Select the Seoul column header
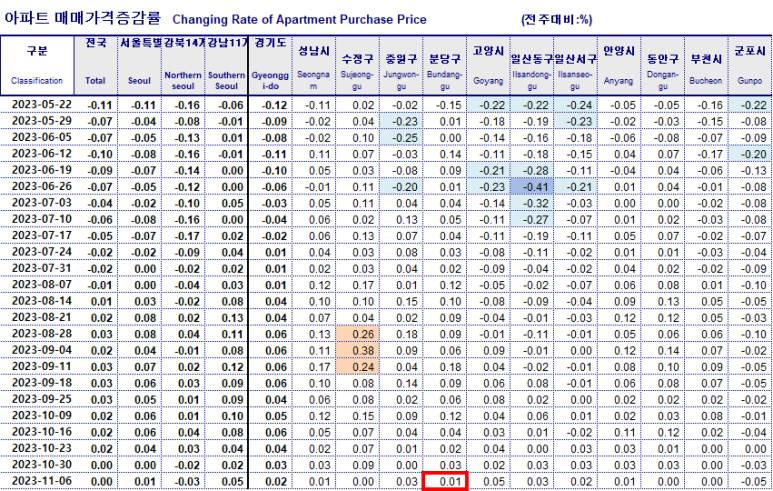 140,66
